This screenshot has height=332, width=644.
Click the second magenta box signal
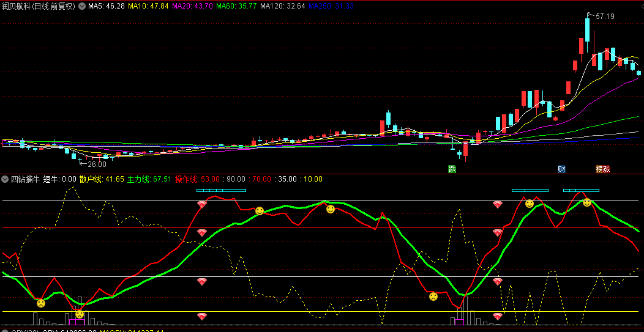[459, 322]
